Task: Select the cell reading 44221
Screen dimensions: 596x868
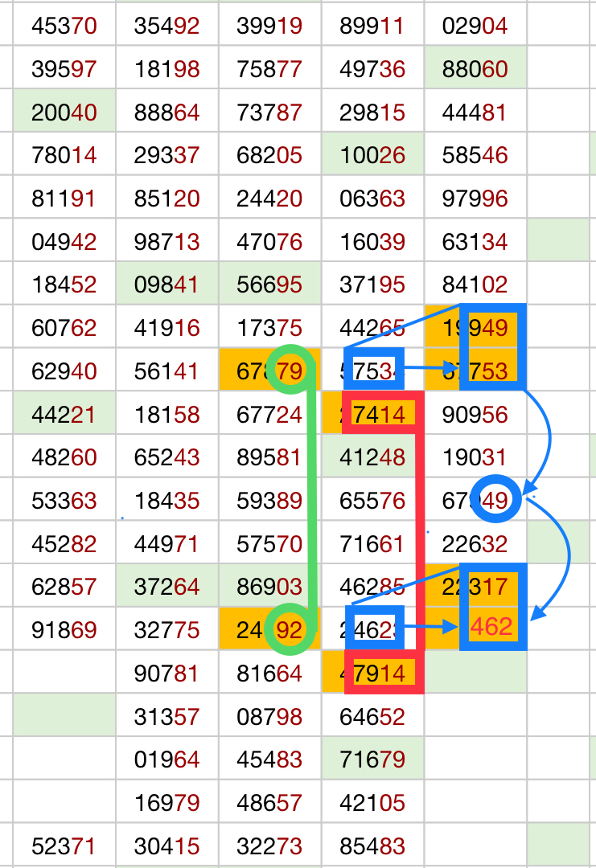Action: pos(64,415)
